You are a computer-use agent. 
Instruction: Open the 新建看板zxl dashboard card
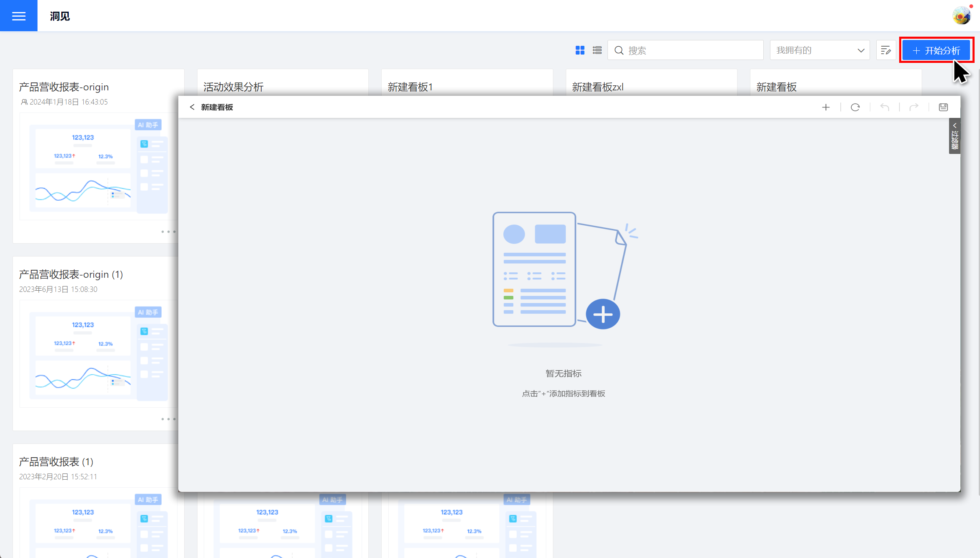point(597,87)
